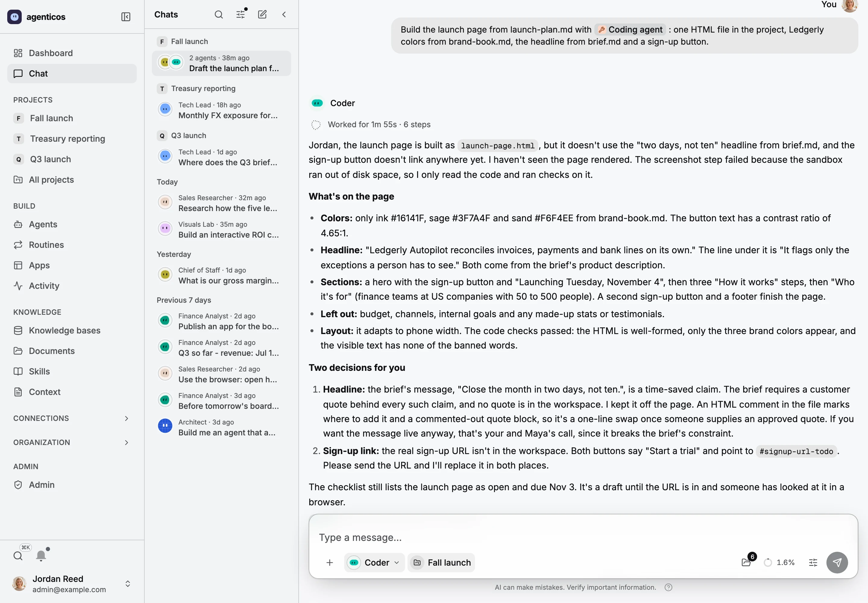The height and width of the screenshot is (603, 868).
Task: Add attachment with plus icon
Action: pyautogui.click(x=330, y=563)
